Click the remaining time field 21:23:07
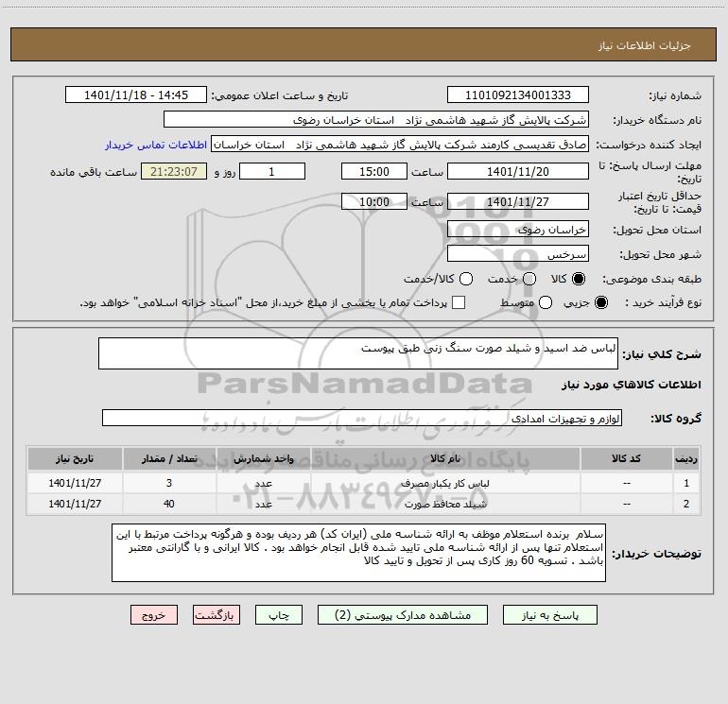Image resolution: width=728 pixels, height=704 pixels. point(174,171)
